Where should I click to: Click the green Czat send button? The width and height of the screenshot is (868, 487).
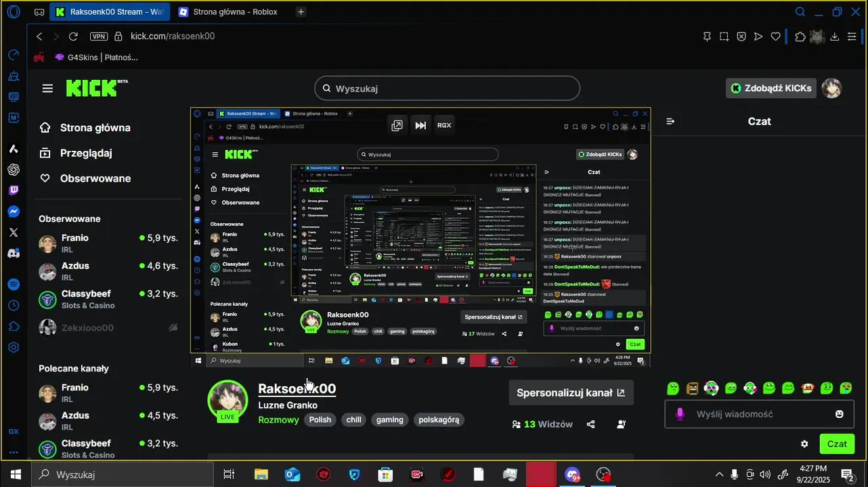point(837,444)
